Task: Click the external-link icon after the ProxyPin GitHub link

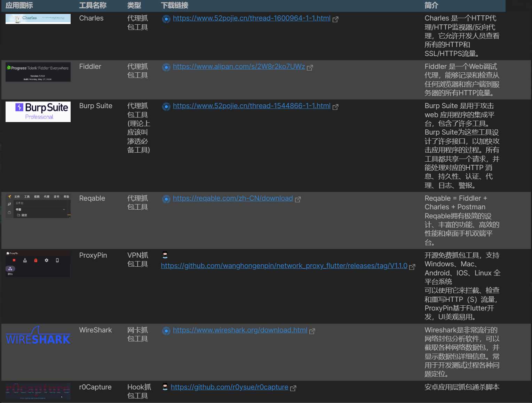Action: tap(412, 267)
